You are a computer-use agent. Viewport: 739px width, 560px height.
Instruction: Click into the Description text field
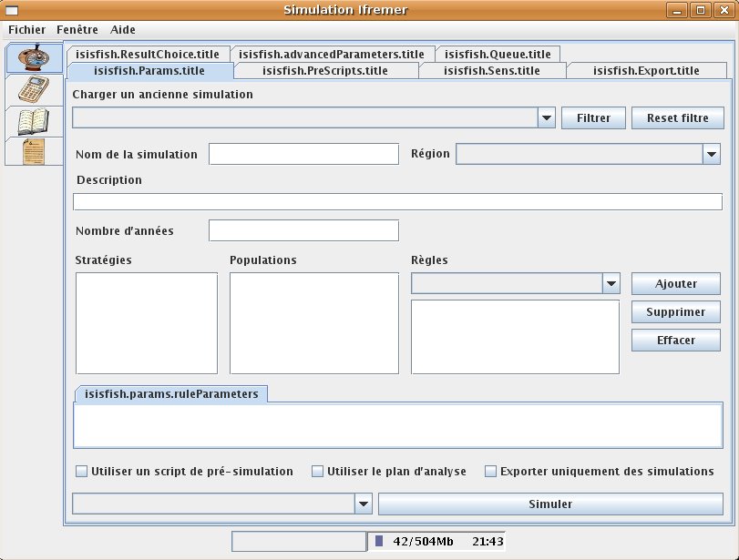[x=398, y=201]
